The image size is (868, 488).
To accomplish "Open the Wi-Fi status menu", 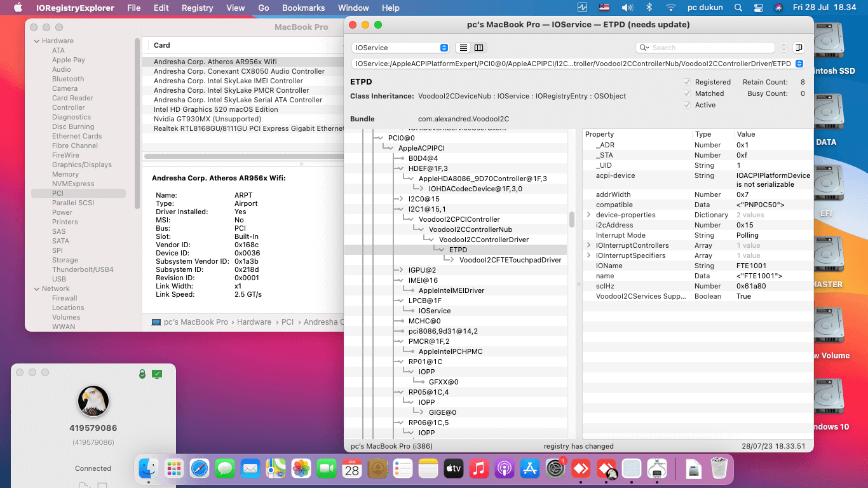I will [670, 8].
